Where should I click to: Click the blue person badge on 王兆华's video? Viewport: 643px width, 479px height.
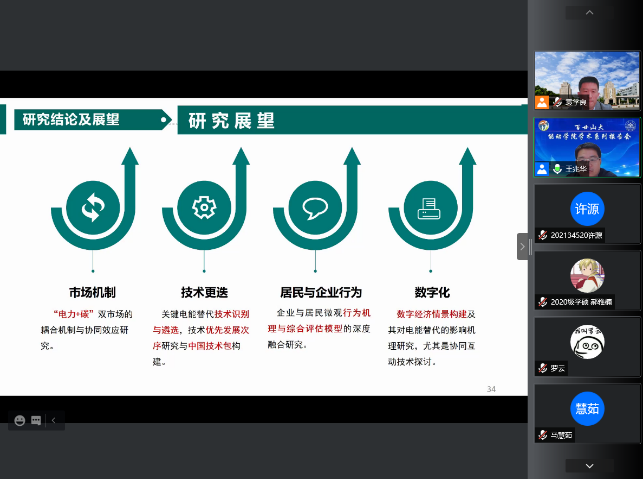coord(541,170)
